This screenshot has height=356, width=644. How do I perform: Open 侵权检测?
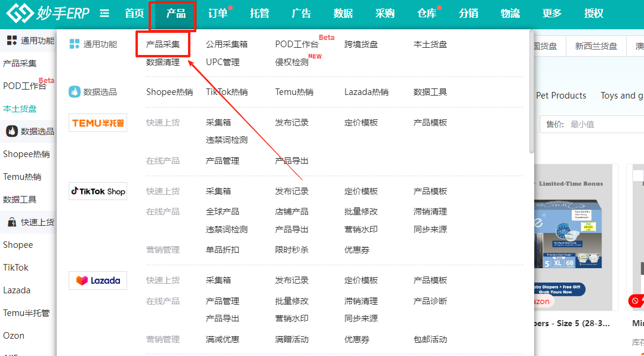tap(292, 62)
